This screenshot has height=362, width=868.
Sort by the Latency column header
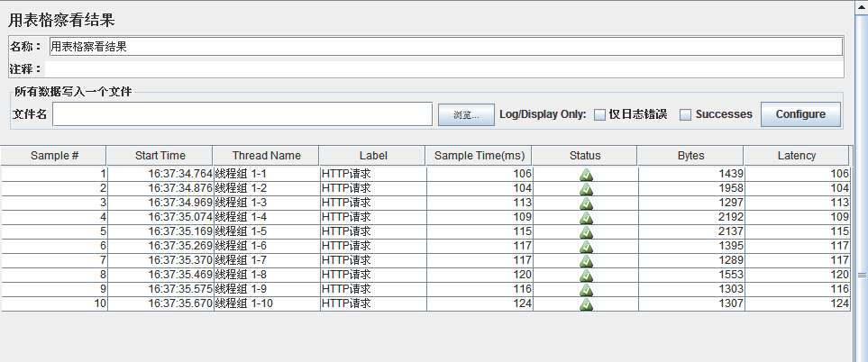coord(797,155)
